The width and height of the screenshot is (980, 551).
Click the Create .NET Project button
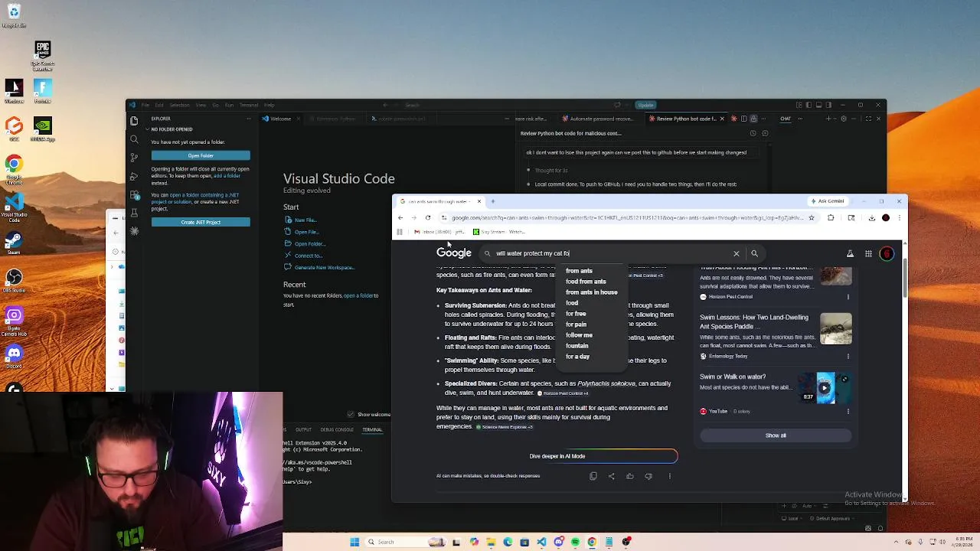(x=201, y=222)
